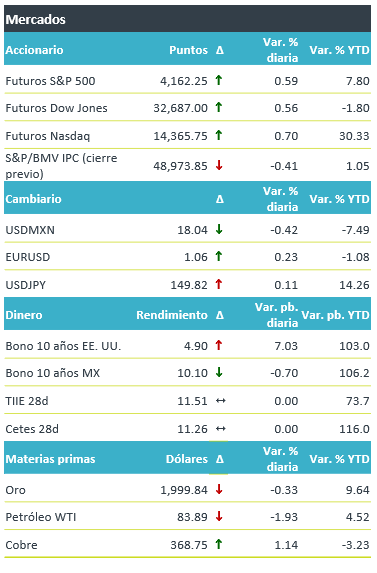Select the Cambiario section header
This screenshot has width=377, height=573.
[33, 199]
